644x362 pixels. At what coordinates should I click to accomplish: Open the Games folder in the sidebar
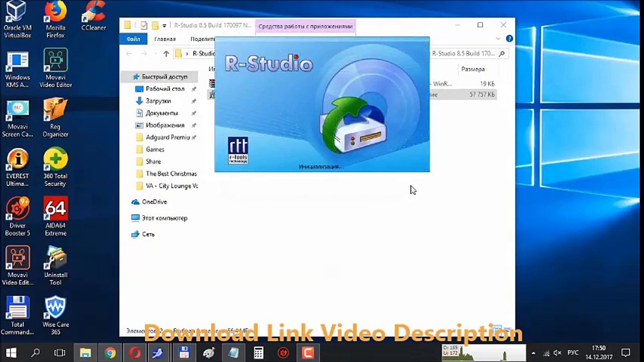tap(155, 149)
